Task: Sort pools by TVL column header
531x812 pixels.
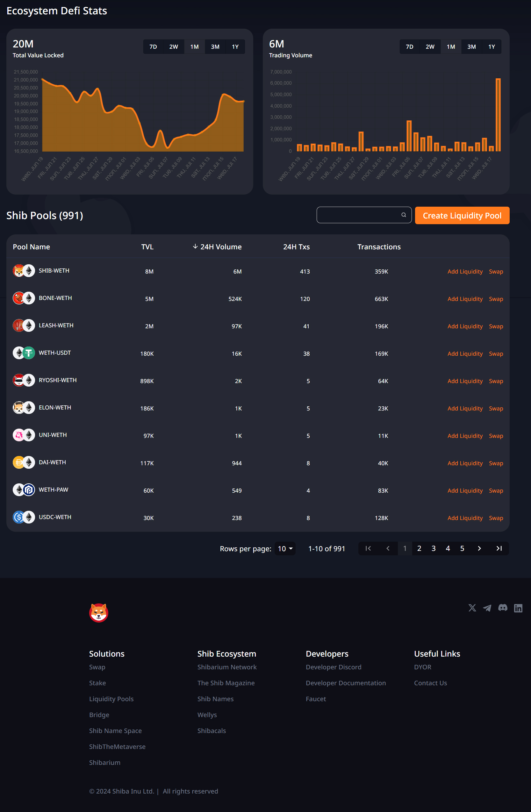Action: (147, 247)
